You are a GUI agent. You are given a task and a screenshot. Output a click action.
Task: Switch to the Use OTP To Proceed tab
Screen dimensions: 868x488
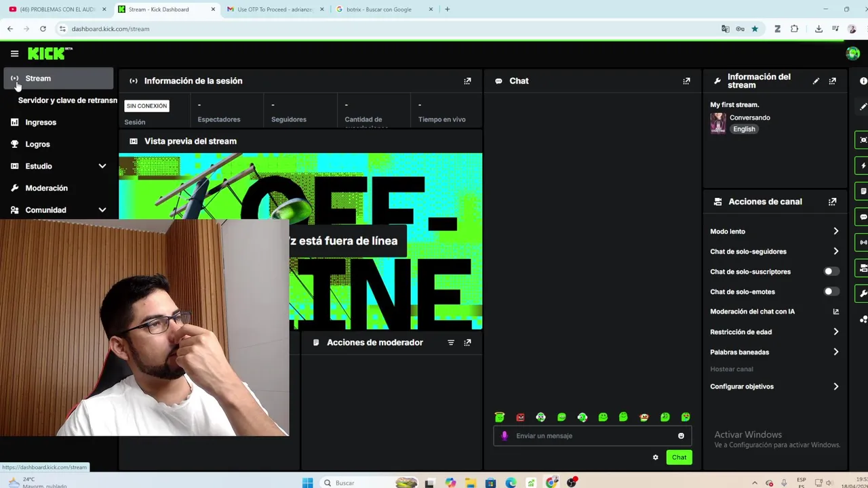(x=275, y=9)
